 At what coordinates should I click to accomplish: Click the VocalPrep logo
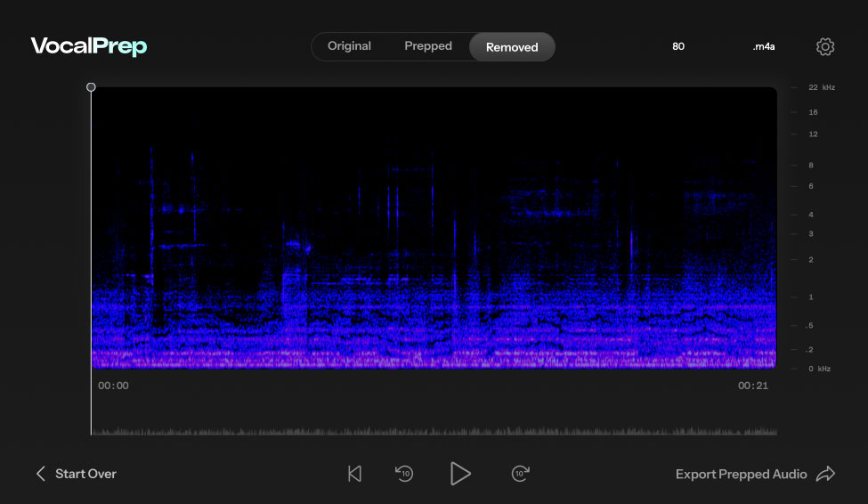pos(88,46)
